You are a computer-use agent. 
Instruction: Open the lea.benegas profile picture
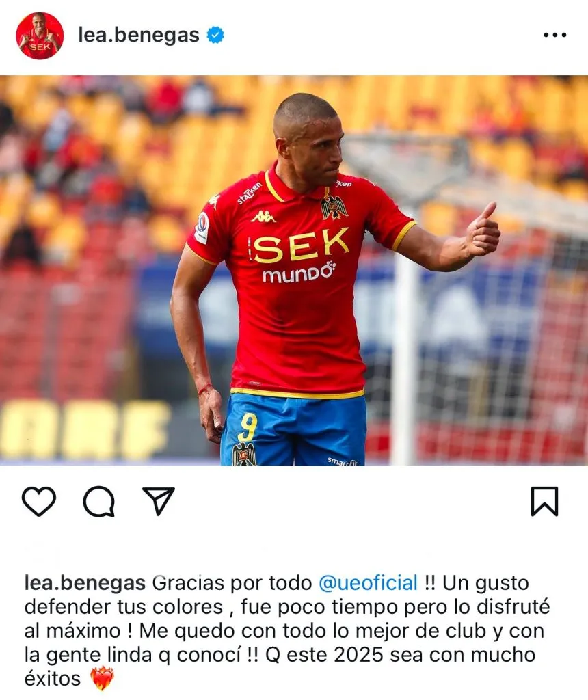40,36
